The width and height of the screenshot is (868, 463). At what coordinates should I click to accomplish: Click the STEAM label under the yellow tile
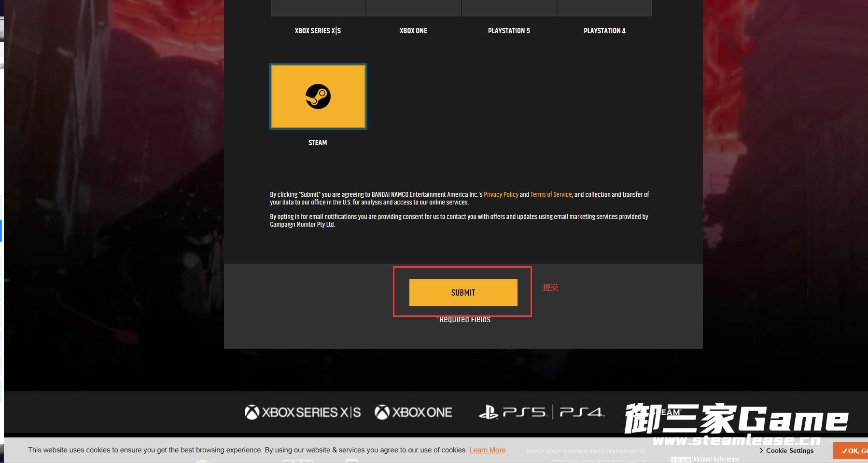click(x=318, y=143)
